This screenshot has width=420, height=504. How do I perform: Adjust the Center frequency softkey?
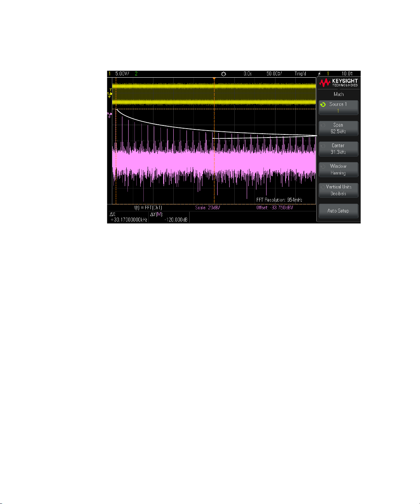click(338, 149)
